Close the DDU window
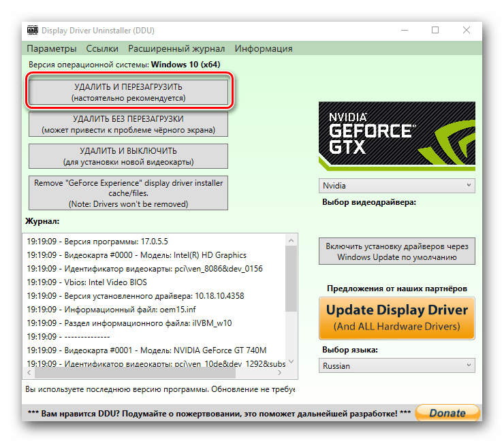Screen dimensions: 504x443 [x=467, y=30]
